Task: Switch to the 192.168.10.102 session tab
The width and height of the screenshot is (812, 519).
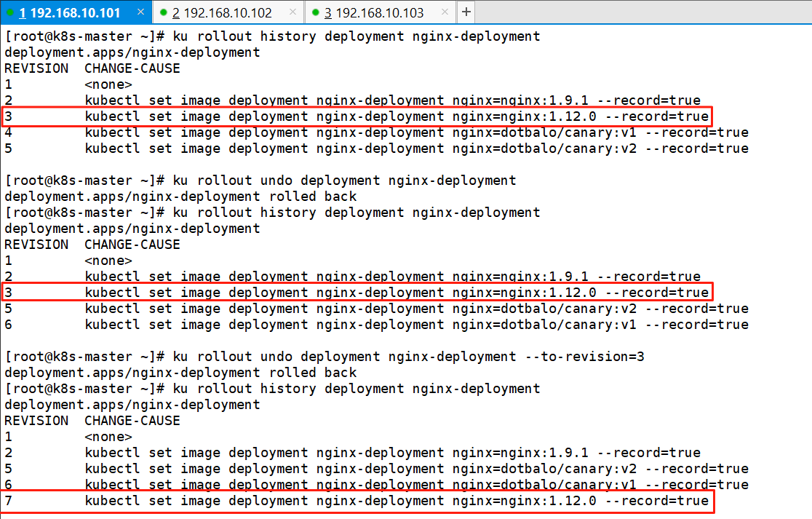Action: [x=228, y=12]
